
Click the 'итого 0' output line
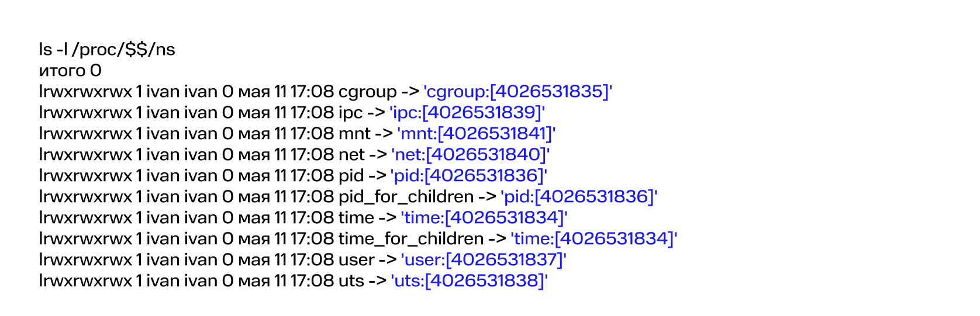pos(70,71)
